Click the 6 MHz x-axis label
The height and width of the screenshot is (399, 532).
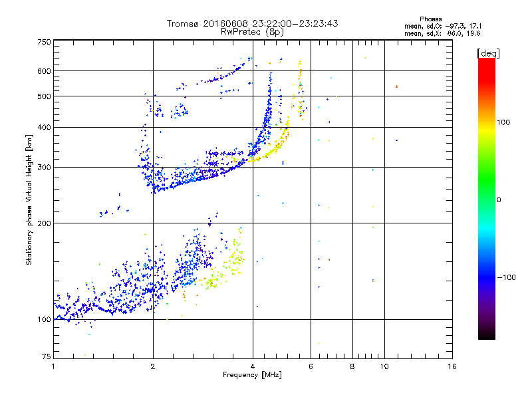pos(311,366)
